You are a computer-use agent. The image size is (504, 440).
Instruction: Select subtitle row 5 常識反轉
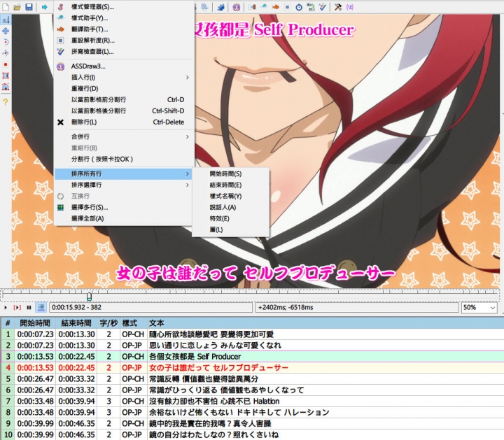252,379
